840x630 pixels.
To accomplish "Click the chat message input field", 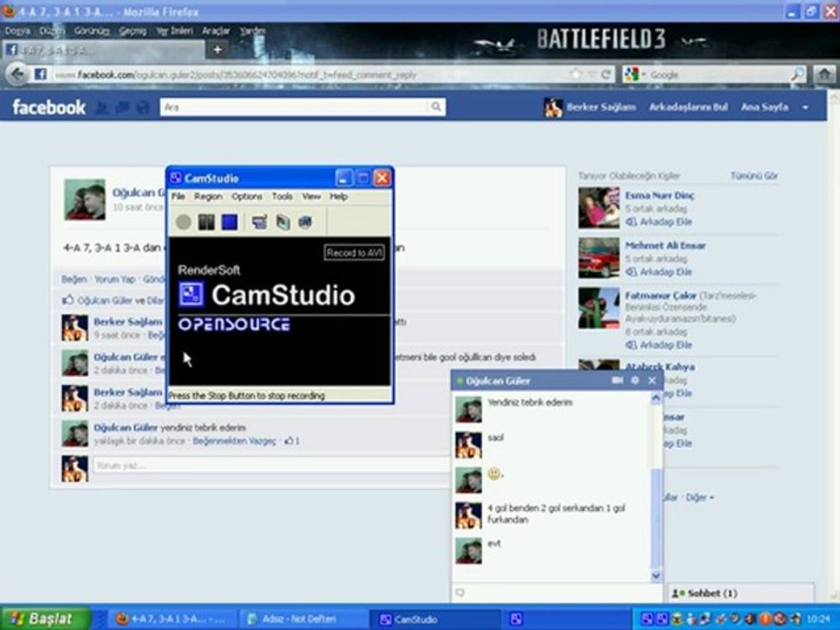I will tap(557, 592).
